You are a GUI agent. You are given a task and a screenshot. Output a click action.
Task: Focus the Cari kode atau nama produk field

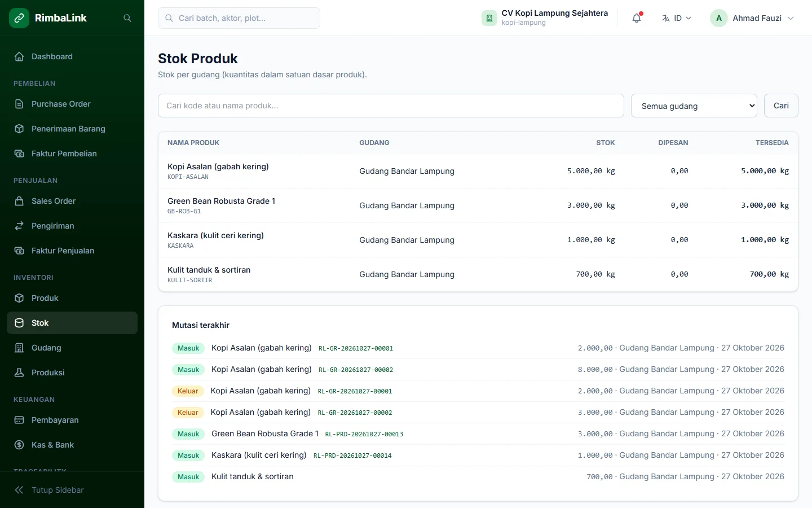(391, 106)
